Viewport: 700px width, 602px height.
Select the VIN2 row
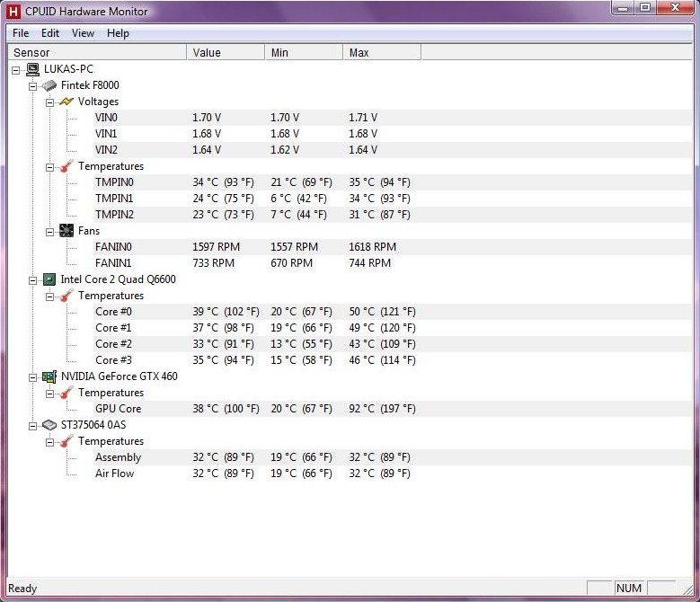click(x=393, y=150)
